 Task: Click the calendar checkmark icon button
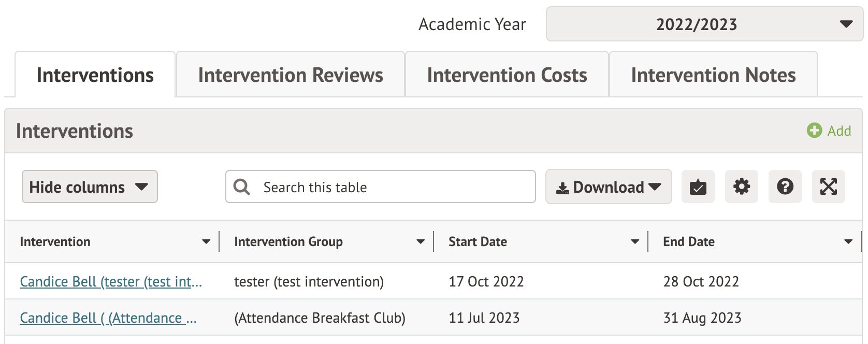point(698,187)
